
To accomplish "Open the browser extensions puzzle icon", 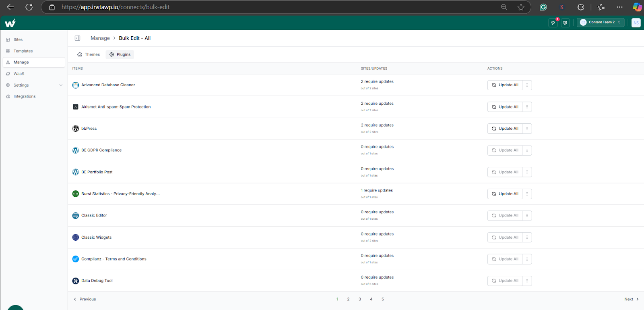I will pos(580,7).
